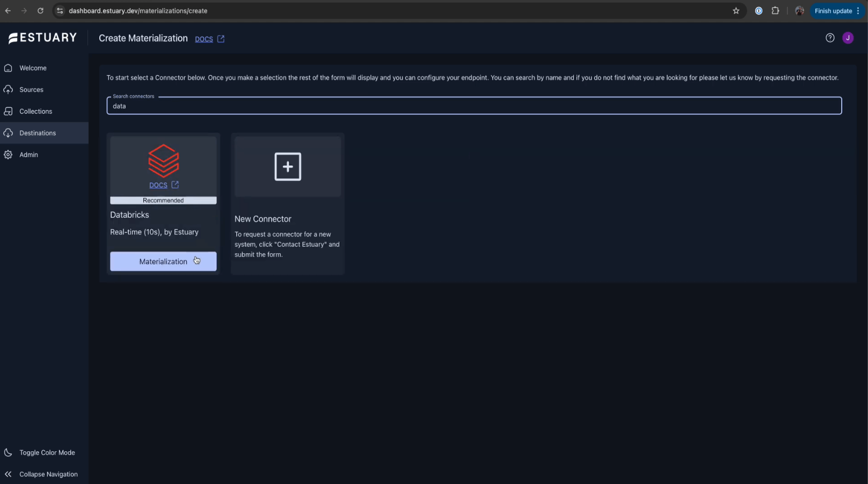The image size is (868, 484).
Task: Click the Sources cloud upload icon
Action: (x=8, y=90)
